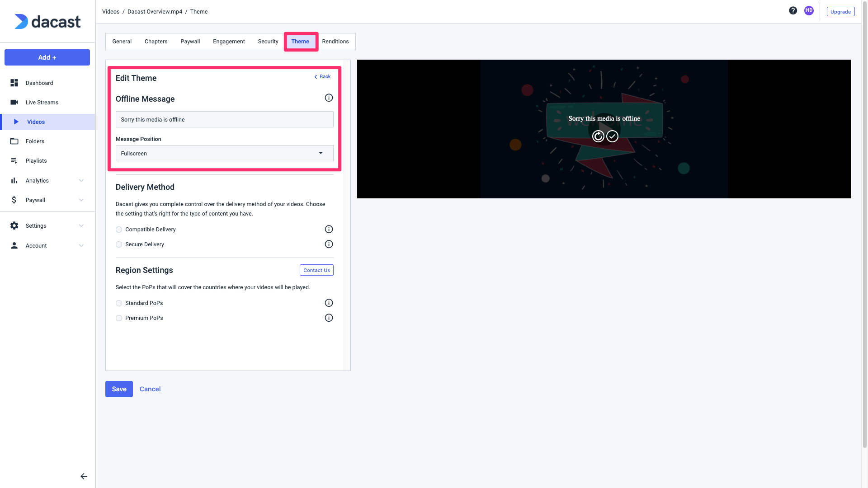
Task: Click the Dacast home logo icon
Action: 47,21
